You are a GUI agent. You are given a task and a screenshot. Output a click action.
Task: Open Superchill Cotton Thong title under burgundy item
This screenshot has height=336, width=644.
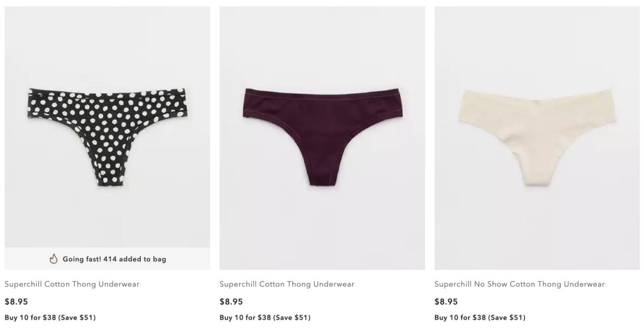pos(287,284)
